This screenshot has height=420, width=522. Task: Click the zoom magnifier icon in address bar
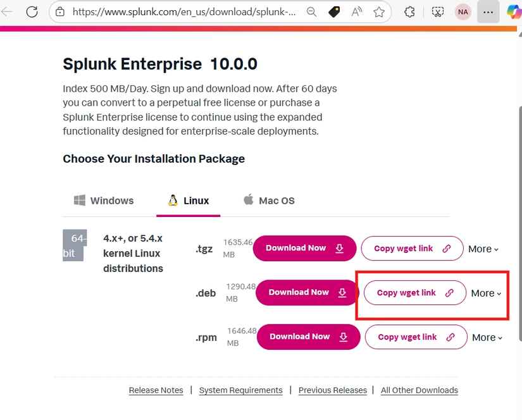311,12
